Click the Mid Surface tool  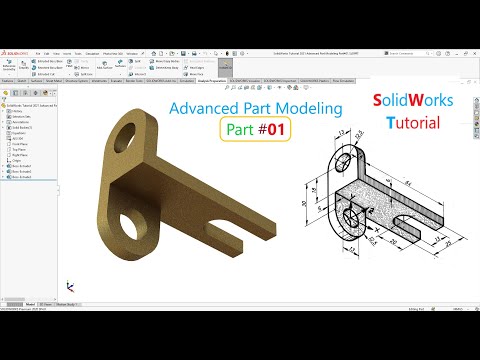pos(104,65)
